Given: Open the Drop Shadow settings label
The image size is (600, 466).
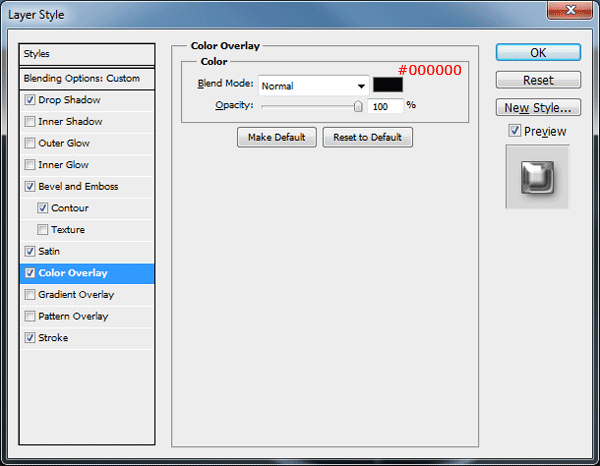Looking at the screenshot, I should 69,100.
